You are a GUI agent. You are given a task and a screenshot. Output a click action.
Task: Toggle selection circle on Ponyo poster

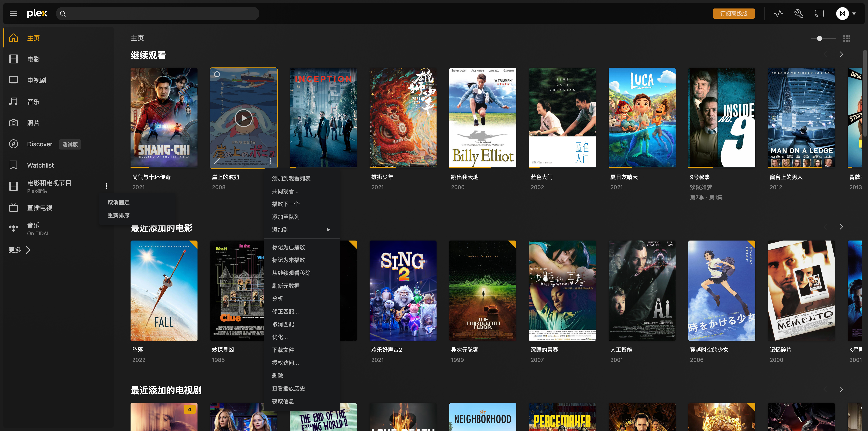pos(217,74)
